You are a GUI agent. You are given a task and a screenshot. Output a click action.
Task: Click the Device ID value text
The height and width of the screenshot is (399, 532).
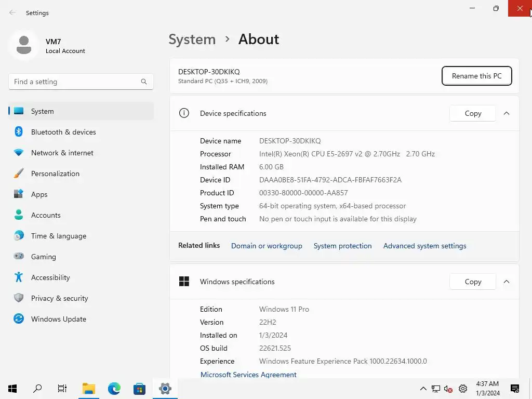click(x=330, y=180)
